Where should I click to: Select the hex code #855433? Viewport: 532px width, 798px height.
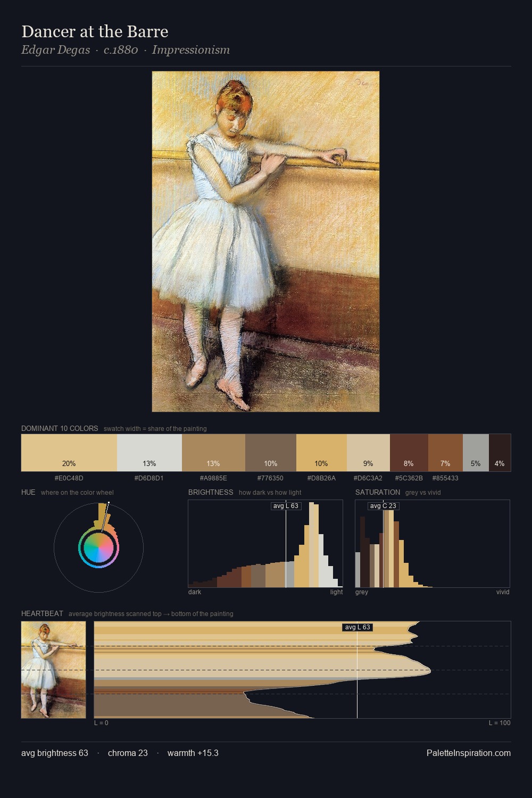point(445,478)
